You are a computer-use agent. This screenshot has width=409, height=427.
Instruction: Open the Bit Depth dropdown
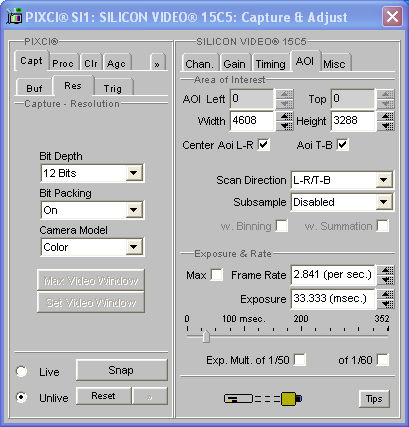tap(134, 173)
